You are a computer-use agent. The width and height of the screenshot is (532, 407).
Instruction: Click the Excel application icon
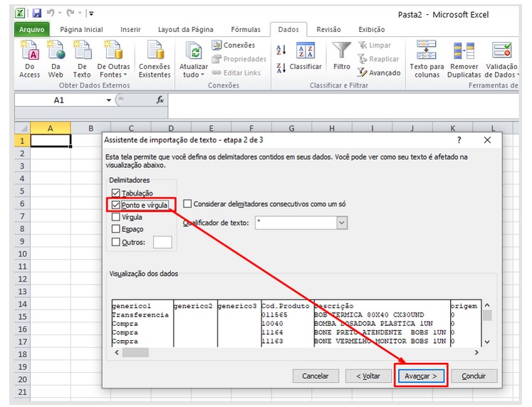[x=20, y=14]
